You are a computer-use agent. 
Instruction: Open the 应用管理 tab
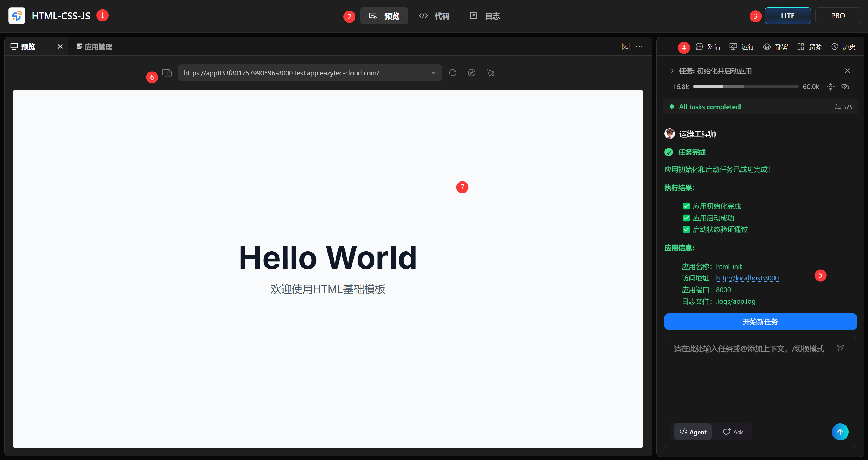95,46
